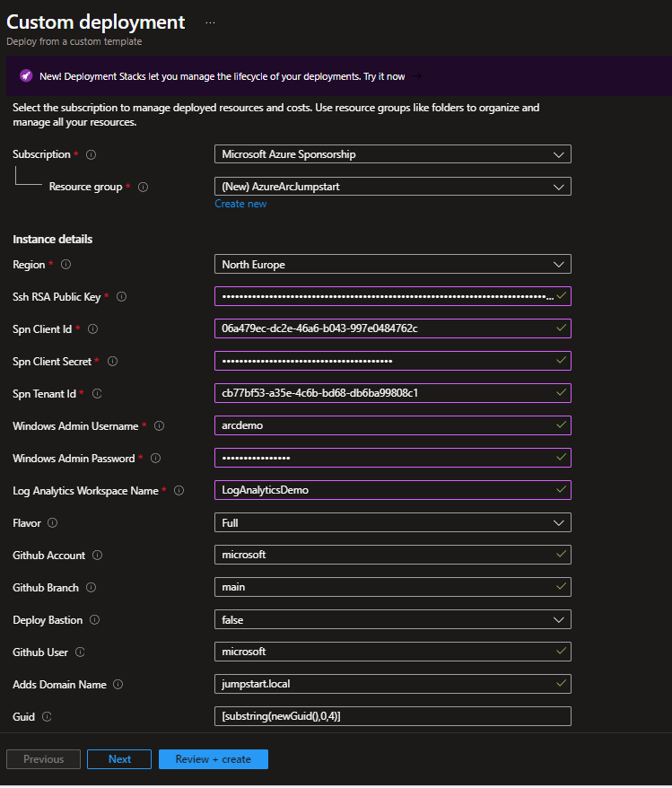
Task: Click info icon beside Ssh RSA Public Key
Action: pos(122,297)
